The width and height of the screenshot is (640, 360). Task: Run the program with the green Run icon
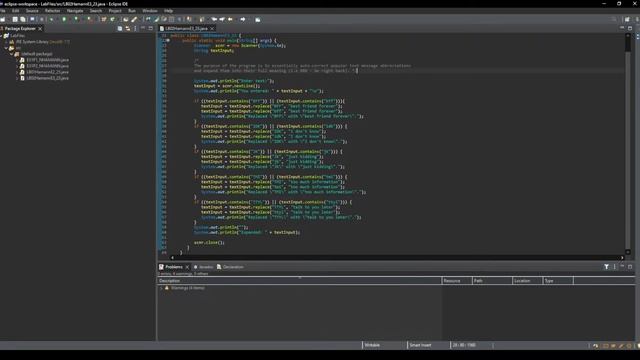click(64, 19)
